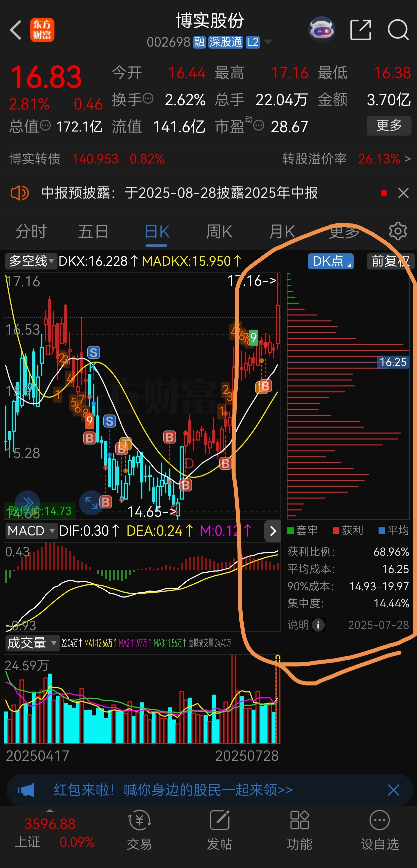Open the 中报预披露 announcement text
The image size is (417, 868).
(x=179, y=193)
